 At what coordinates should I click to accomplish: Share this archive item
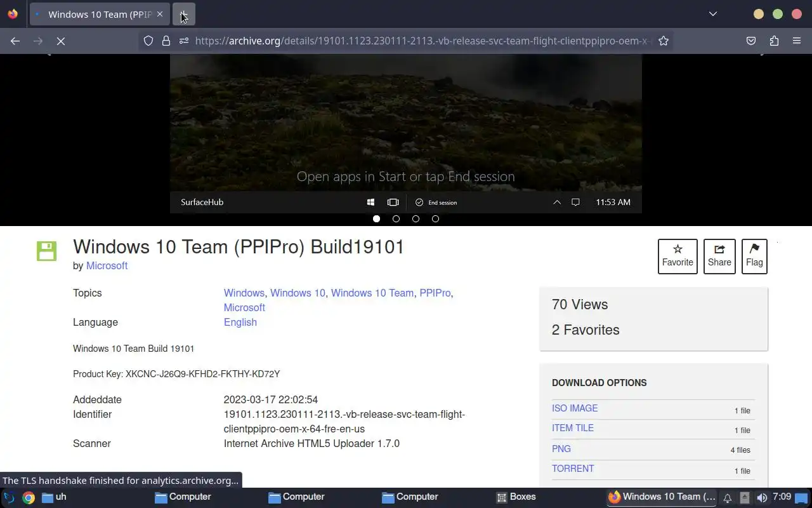point(719,257)
